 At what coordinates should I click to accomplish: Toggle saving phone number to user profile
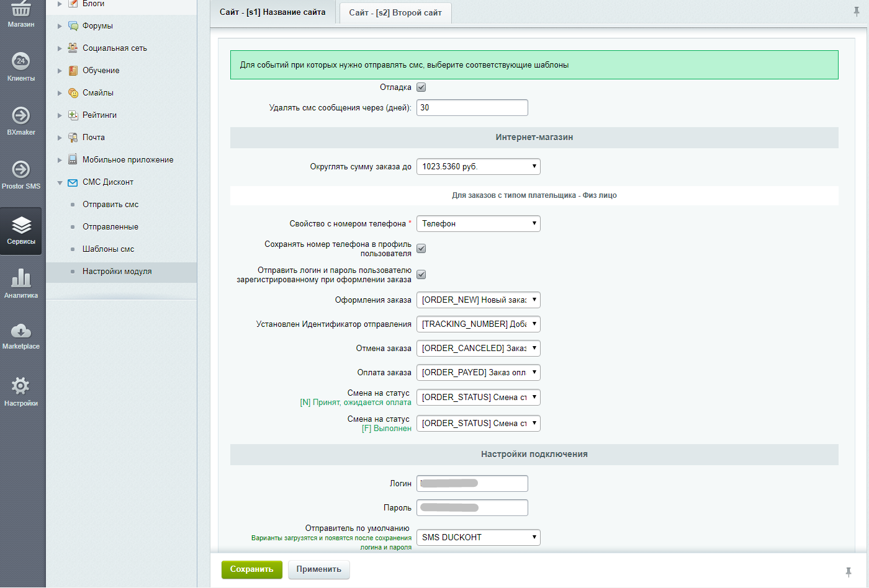pos(421,249)
